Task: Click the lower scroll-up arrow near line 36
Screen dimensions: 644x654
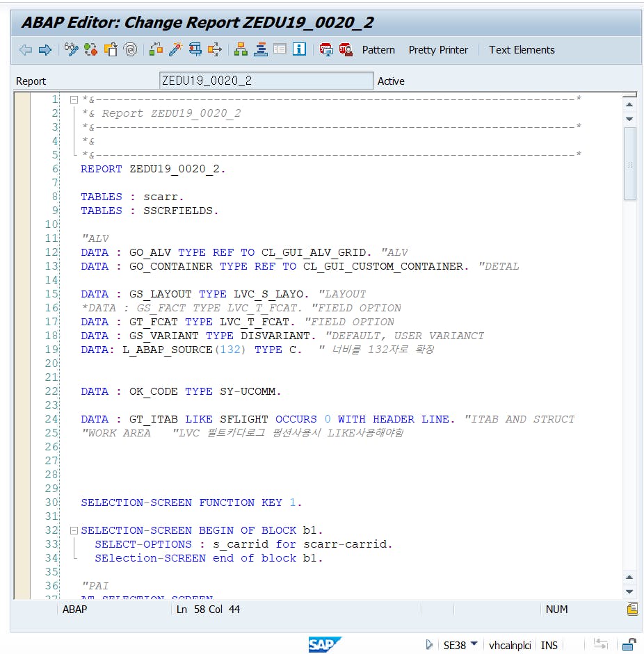Action: pos(629,578)
